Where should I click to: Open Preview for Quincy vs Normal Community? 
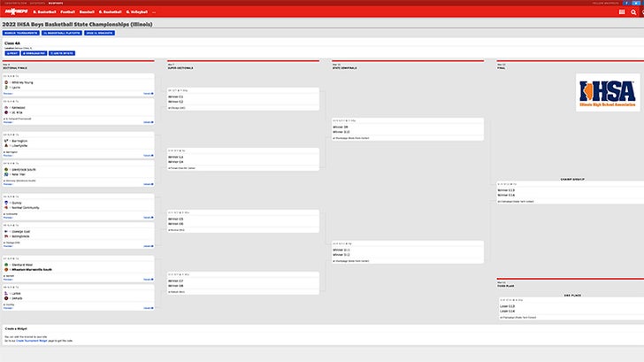8,218
